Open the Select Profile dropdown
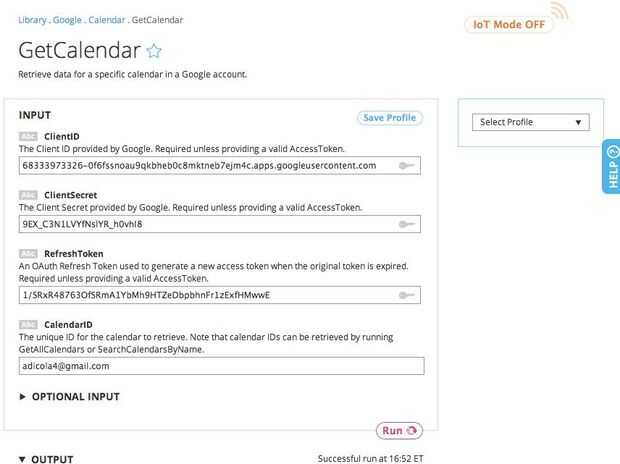 [x=530, y=122]
